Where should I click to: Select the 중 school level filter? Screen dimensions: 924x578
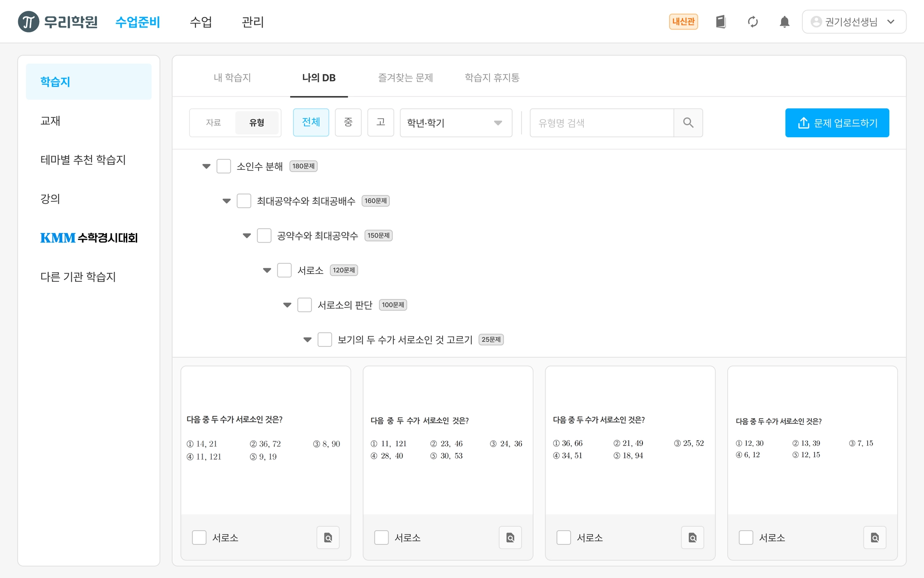tap(348, 122)
